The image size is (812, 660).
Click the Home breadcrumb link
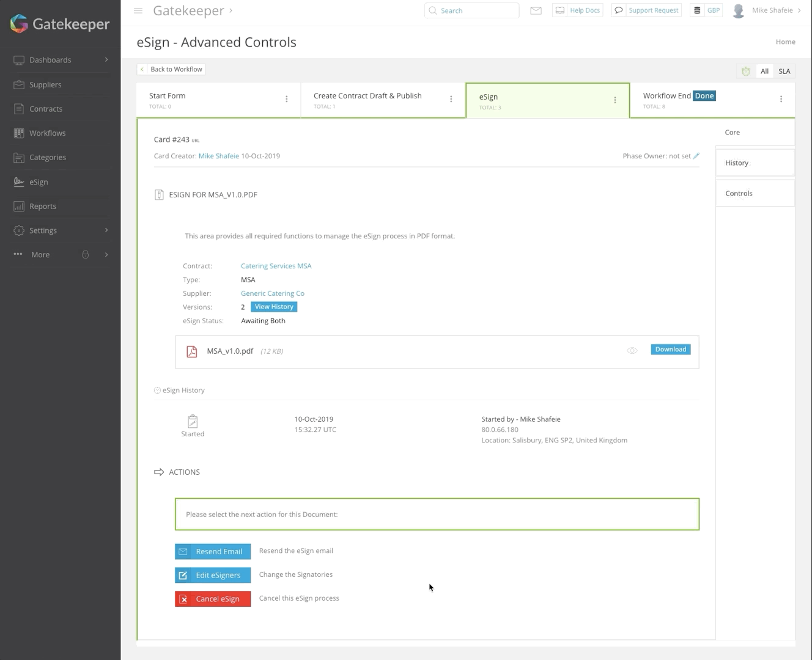point(786,42)
